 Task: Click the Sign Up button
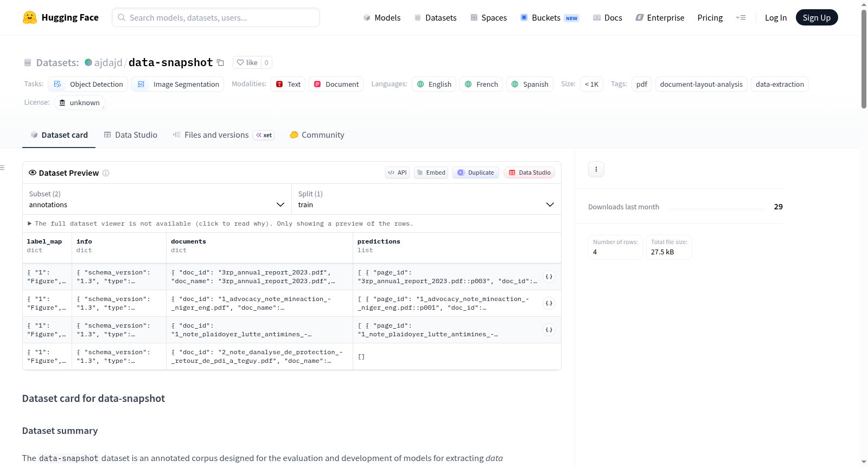[x=816, y=17]
